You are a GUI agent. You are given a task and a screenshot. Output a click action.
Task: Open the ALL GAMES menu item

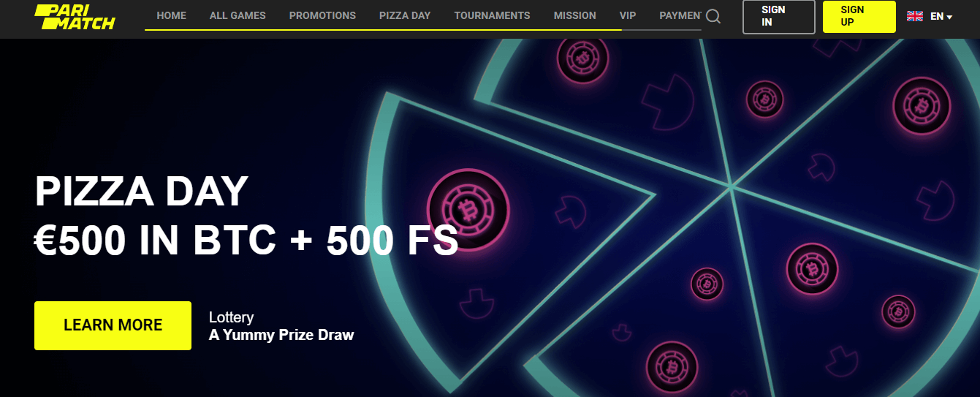(x=238, y=15)
